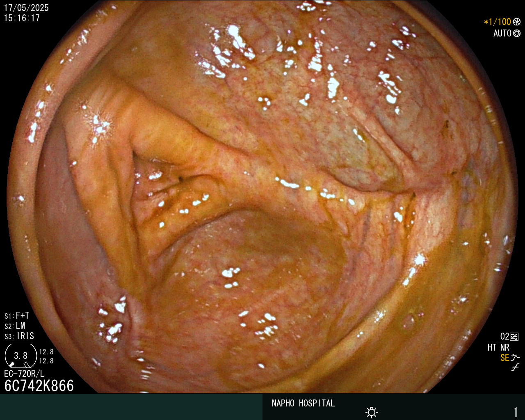Click the lower 12.8 diameter value
The height and width of the screenshot is (420, 525).
coord(46,361)
